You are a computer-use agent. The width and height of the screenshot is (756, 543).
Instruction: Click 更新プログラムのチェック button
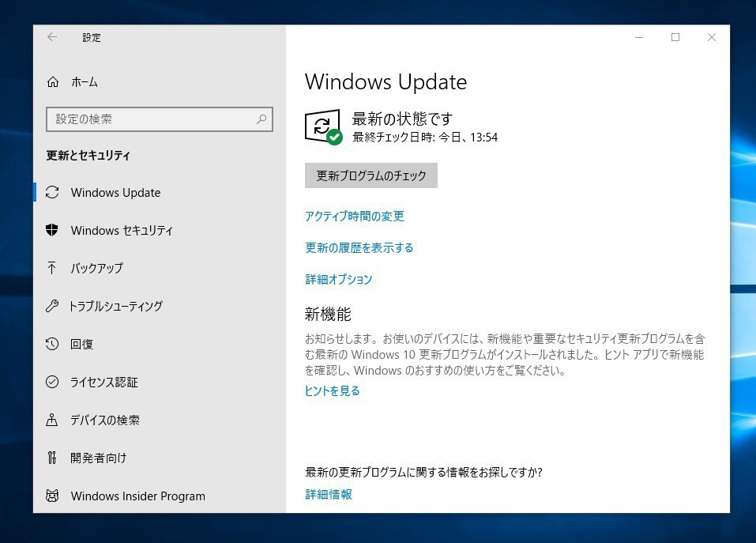click(371, 175)
